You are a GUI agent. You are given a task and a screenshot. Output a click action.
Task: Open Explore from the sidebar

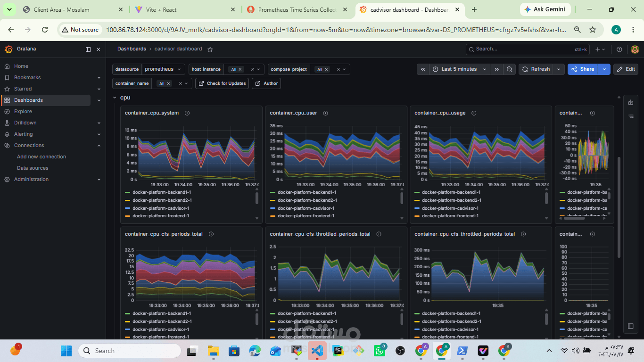point(23,112)
